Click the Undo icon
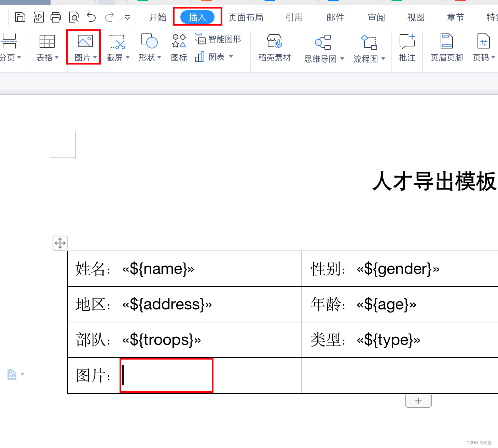 point(91,17)
